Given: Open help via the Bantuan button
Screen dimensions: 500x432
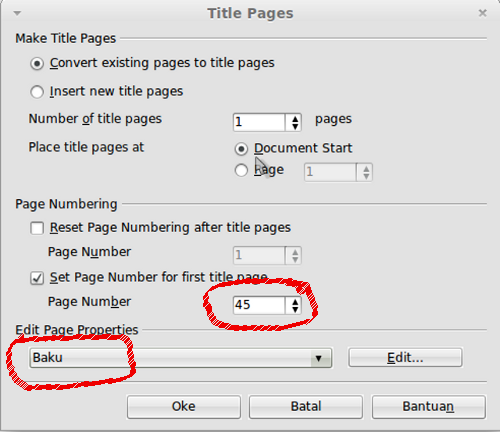Looking at the screenshot, I should point(428,407).
